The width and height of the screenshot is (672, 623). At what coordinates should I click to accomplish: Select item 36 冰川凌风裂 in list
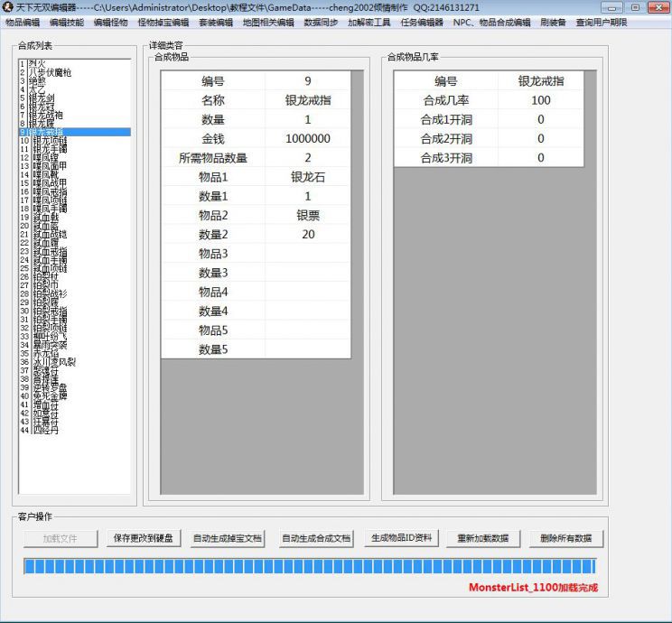click(54, 361)
